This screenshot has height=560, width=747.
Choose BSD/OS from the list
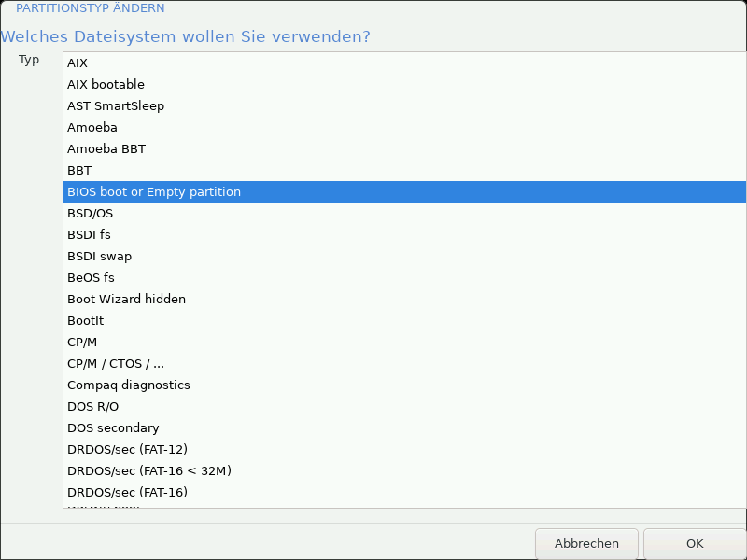pos(90,213)
